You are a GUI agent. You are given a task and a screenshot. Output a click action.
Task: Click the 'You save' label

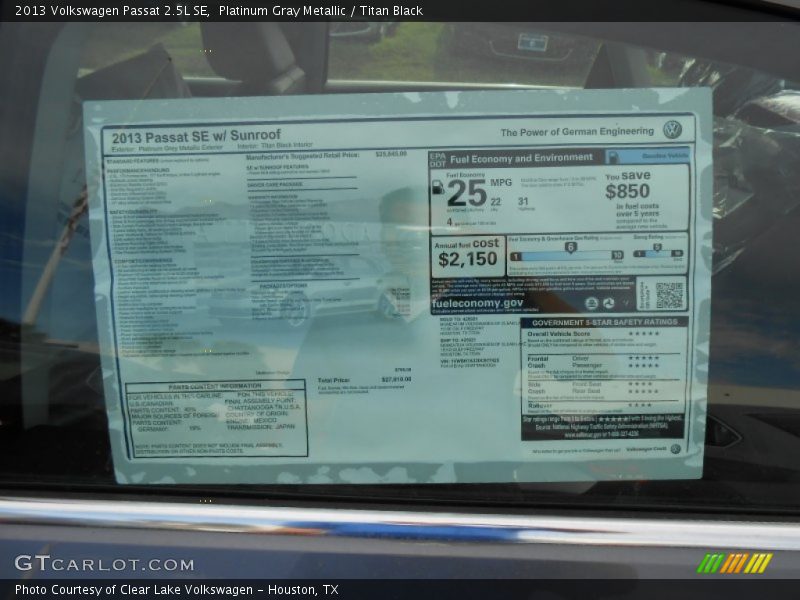[628, 176]
